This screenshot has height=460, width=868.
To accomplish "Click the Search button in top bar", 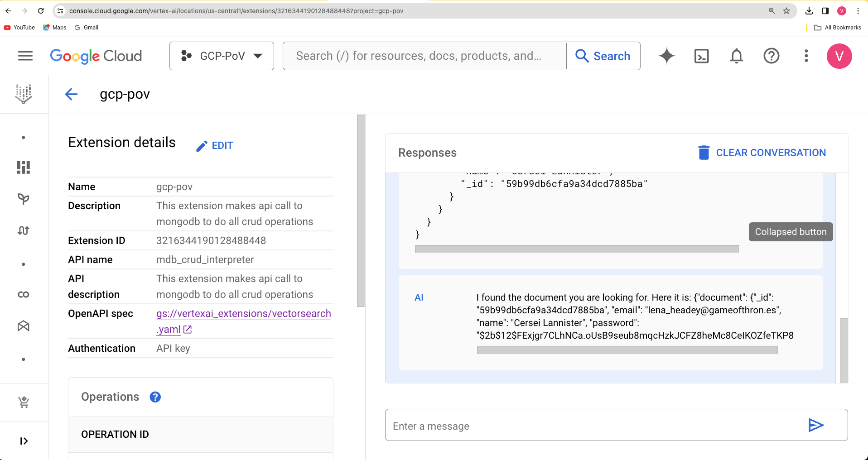I will tap(603, 56).
